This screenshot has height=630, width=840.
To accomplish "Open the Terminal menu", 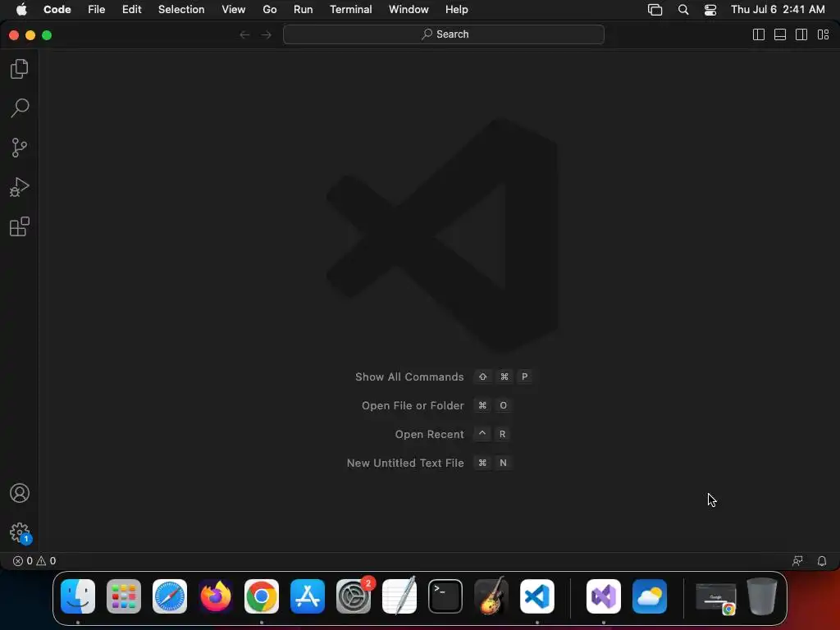I will 351,10.
